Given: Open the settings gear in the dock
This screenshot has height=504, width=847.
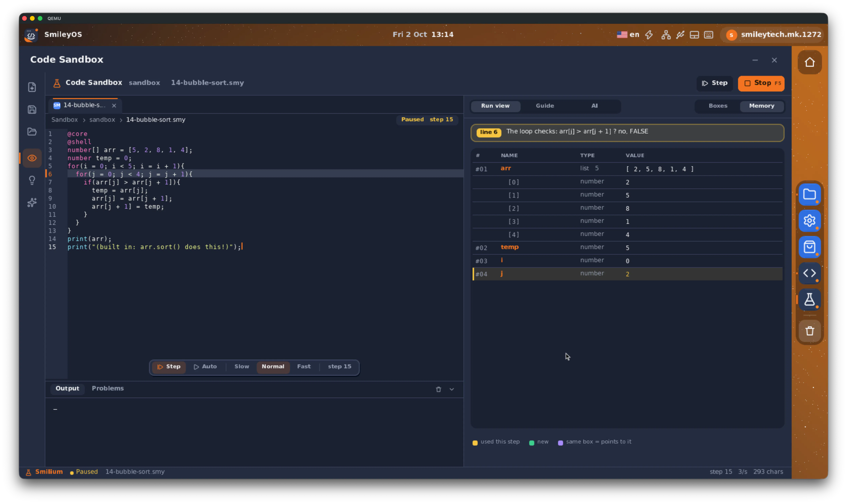Looking at the screenshot, I should (x=810, y=221).
